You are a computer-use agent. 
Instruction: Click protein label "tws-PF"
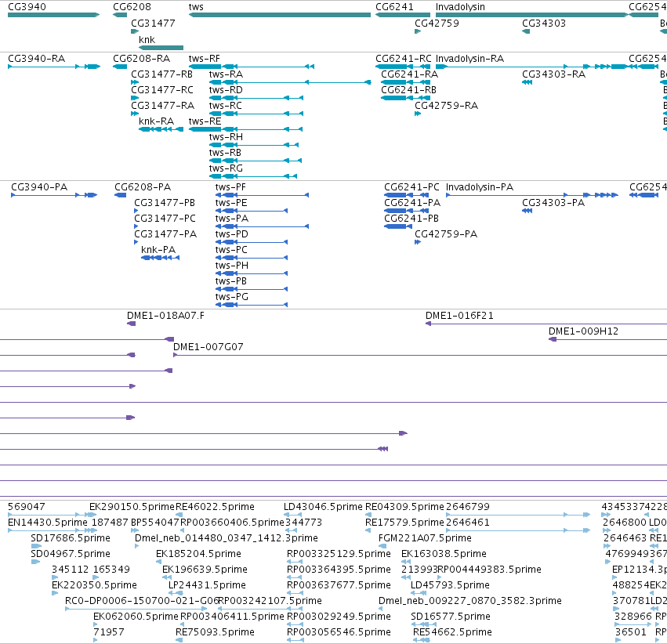[230, 187]
